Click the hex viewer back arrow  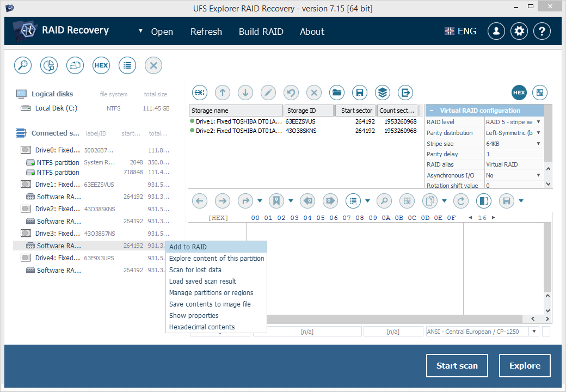pyautogui.click(x=200, y=201)
